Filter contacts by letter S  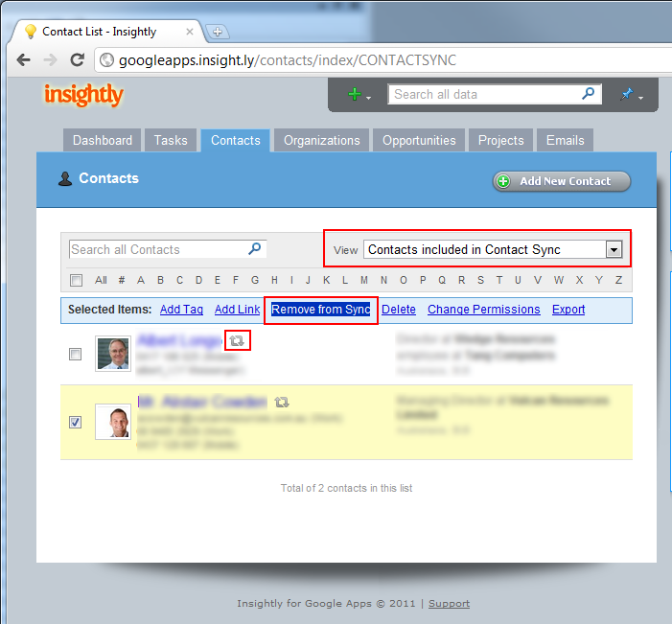[x=480, y=280]
